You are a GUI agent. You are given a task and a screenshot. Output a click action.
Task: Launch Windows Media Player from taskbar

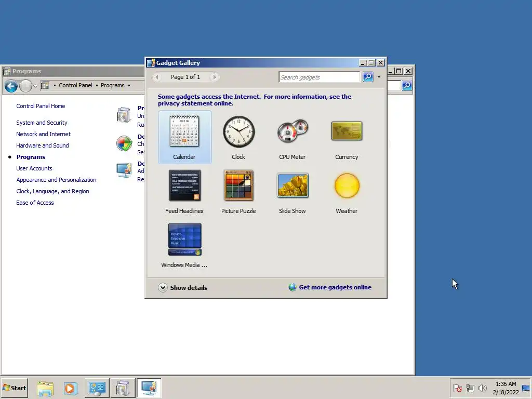(71, 388)
